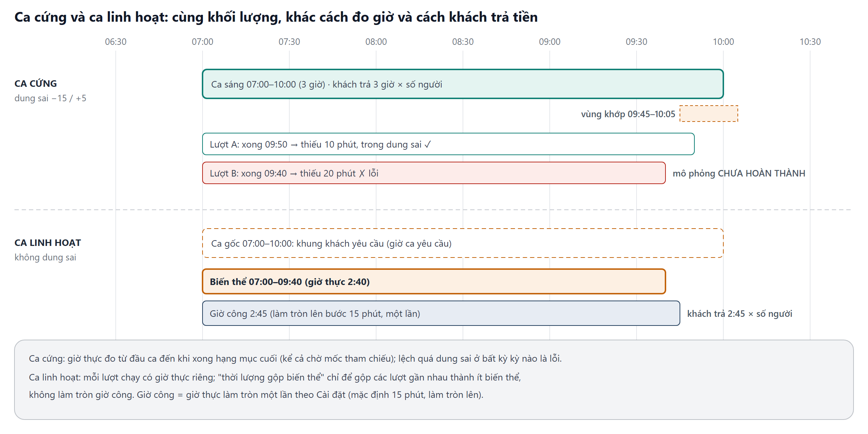
Task: Click 'khách trả 2:45 × số người' text
Action: 740,314
